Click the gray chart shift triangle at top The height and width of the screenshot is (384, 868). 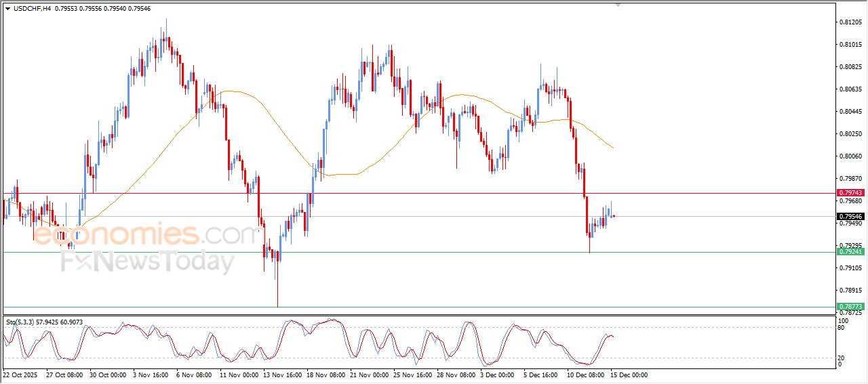click(x=618, y=5)
